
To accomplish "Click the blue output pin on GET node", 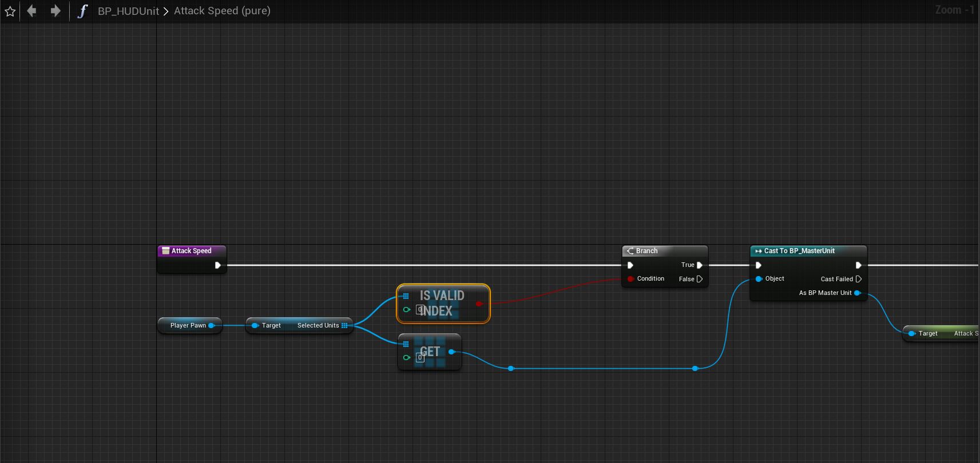I will tap(451, 352).
